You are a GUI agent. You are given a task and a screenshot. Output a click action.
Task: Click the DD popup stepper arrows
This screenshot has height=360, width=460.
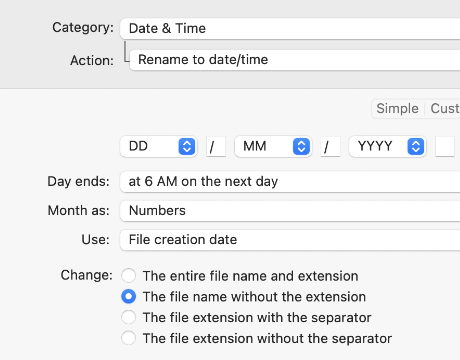point(187,146)
